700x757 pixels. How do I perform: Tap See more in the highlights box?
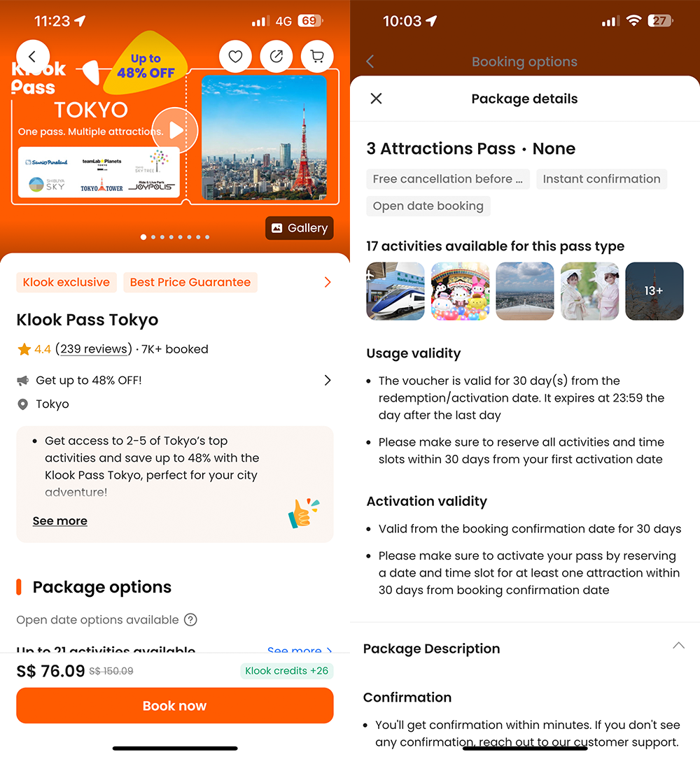pos(60,521)
